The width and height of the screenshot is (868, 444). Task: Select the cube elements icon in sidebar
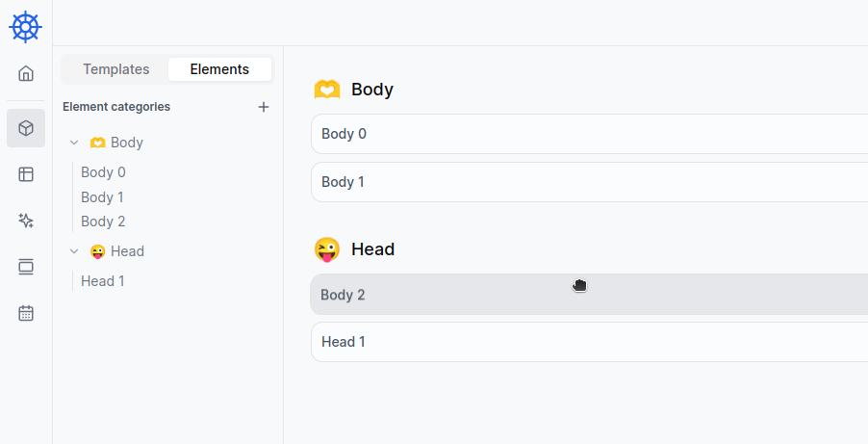pyautogui.click(x=26, y=128)
